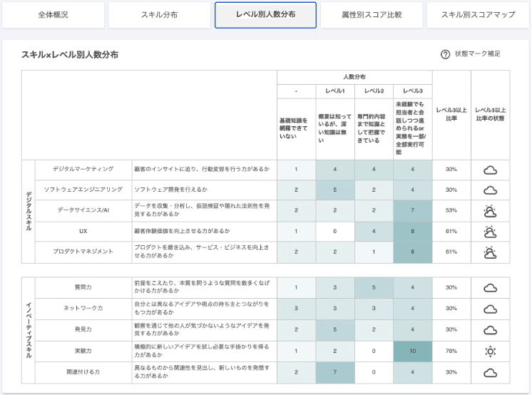Click partly sunny icon in データサイエンス/AI row
This screenshot has width=532, height=395.
[x=490, y=211]
